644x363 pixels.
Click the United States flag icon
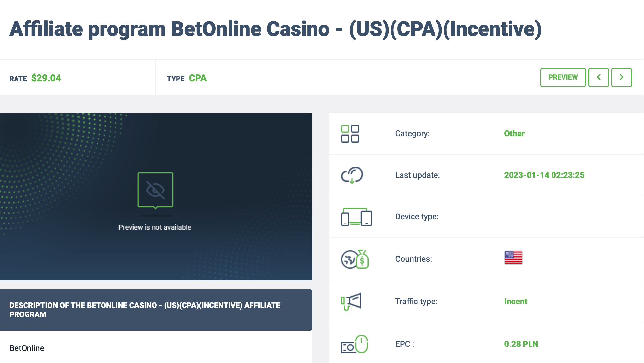tap(513, 258)
